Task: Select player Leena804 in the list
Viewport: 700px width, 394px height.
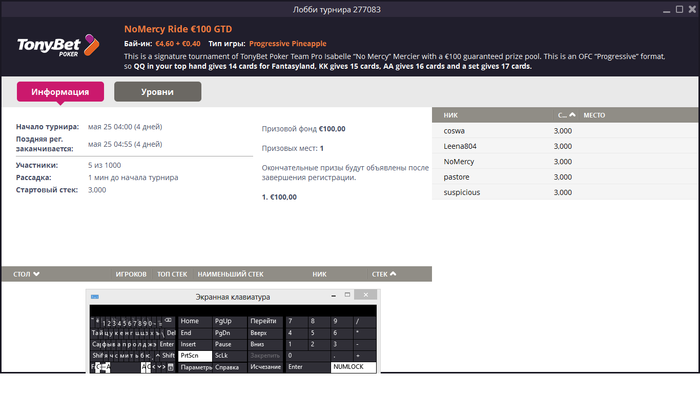Action: point(564,146)
